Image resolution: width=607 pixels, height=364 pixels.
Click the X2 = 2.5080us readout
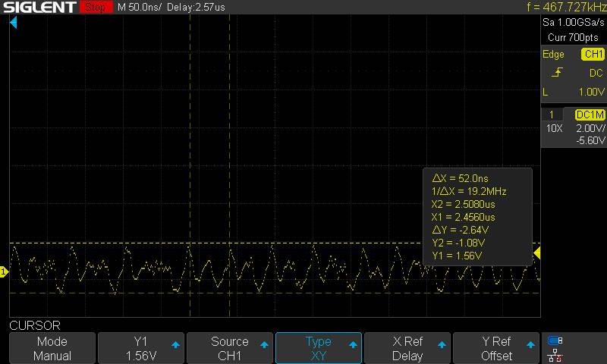[x=463, y=204]
